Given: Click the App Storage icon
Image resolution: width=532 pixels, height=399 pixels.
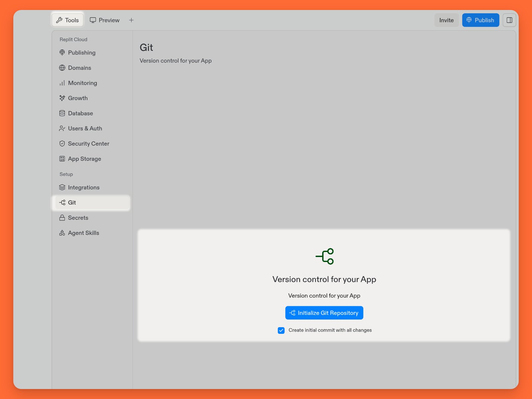Looking at the screenshot, I should tap(62, 159).
